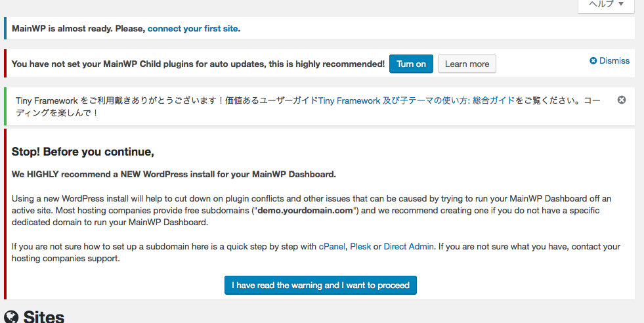Open the Tiny Framework 総合ガイド link

(416, 100)
